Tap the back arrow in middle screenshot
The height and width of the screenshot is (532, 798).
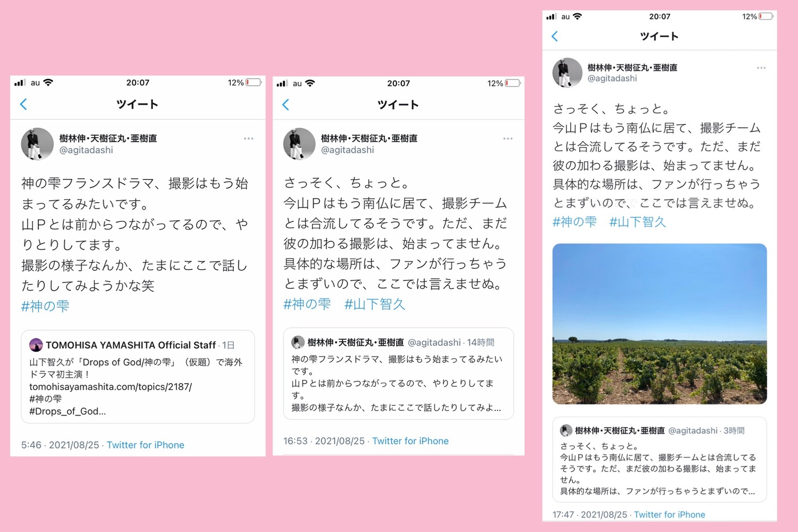coord(286,105)
